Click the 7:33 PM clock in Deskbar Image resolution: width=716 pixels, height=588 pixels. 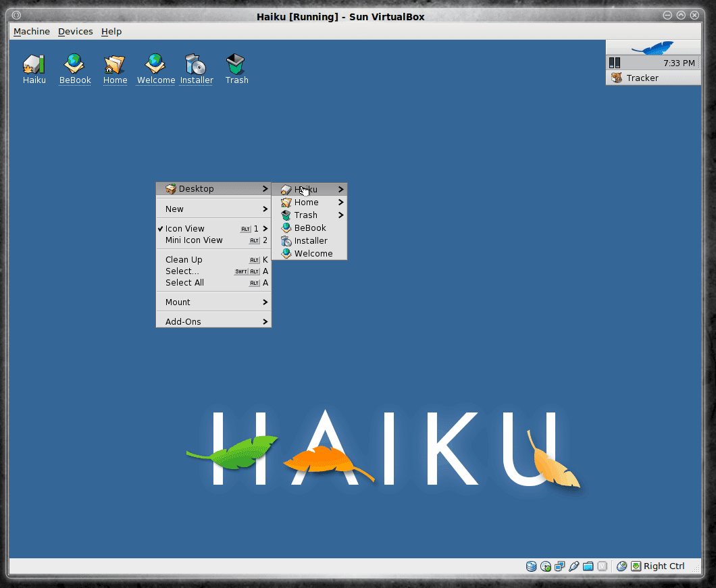(x=678, y=63)
